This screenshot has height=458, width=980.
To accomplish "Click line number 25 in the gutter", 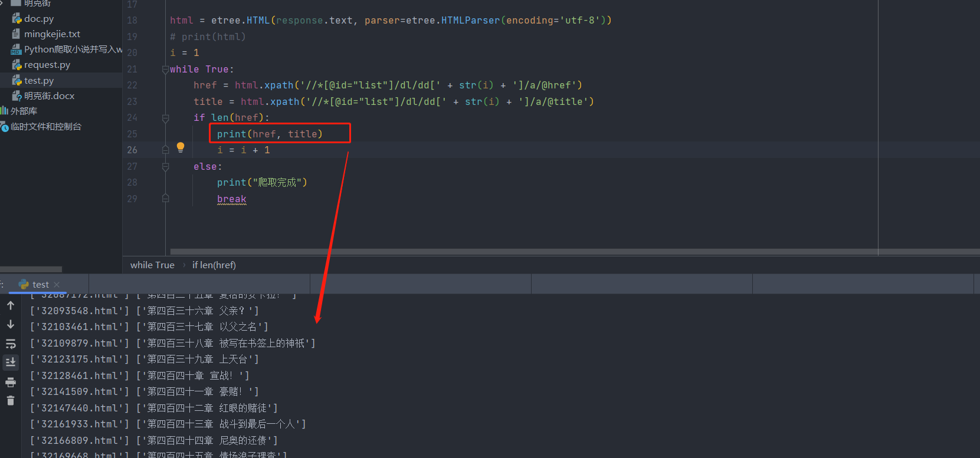I will 132,134.
